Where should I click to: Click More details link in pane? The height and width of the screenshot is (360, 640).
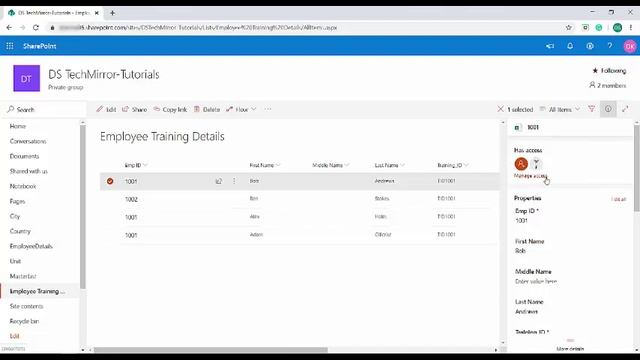570,349
